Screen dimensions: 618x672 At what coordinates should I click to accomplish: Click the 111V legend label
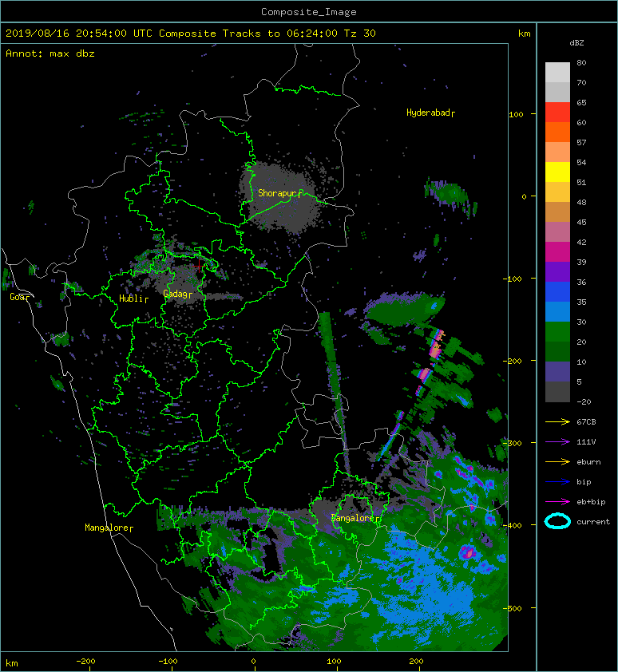586,442
